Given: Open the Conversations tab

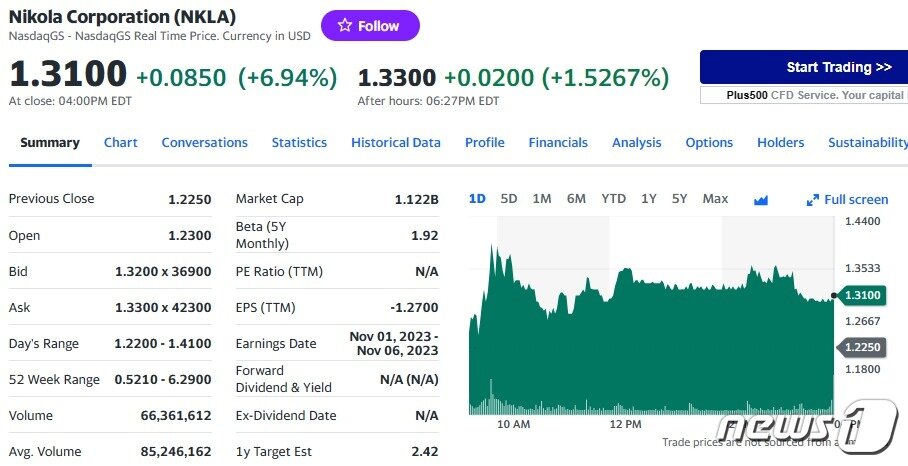Looking at the screenshot, I should pos(204,143).
